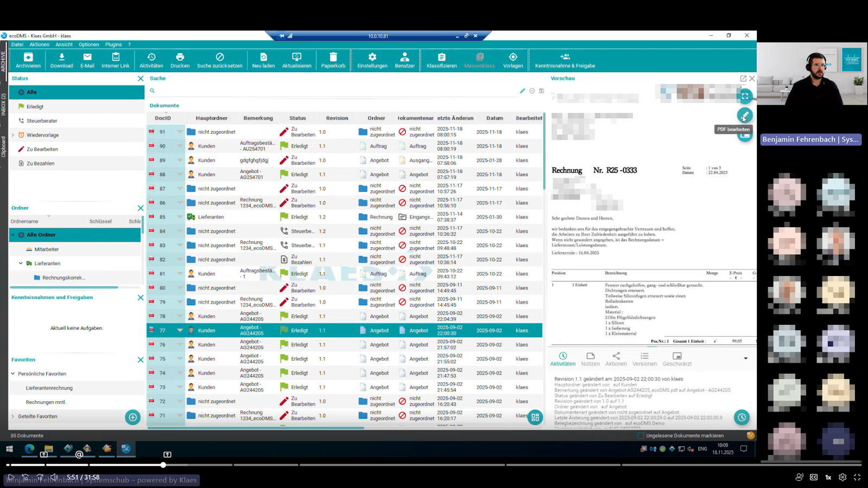Click the Neu laden icon
The height and width of the screenshot is (488, 868).
click(x=263, y=57)
